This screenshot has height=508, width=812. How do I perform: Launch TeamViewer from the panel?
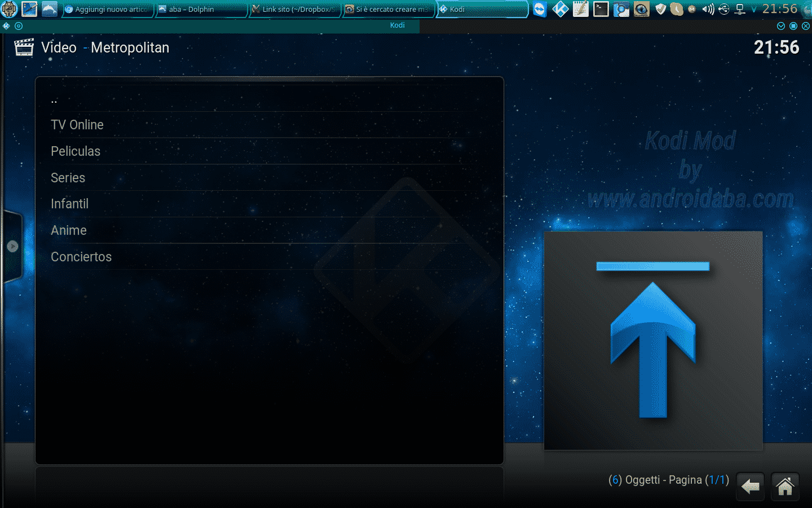tap(540, 9)
